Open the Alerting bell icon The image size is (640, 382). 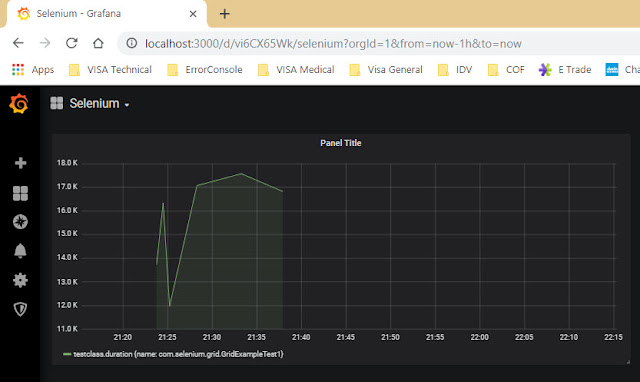[x=20, y=251]
